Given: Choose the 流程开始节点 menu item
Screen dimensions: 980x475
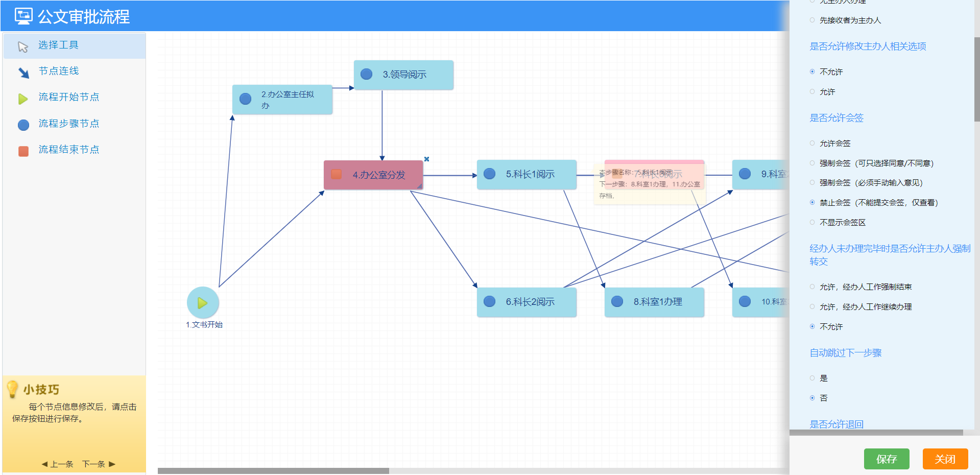Looking at the screenshot, I should pyautogui.click(x=75, y=97).
